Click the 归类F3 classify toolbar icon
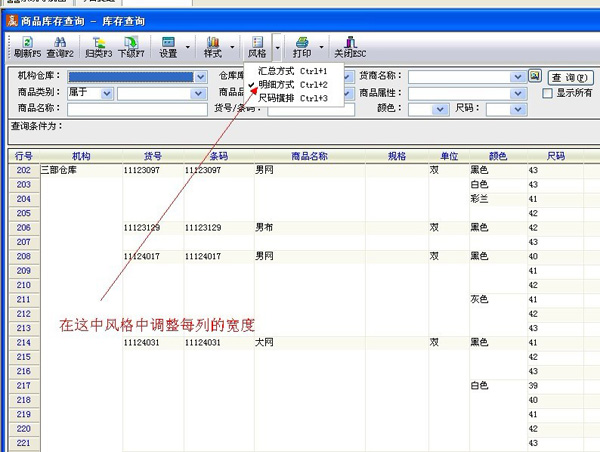The height and width of the screenshot is (452, 600). [x=98, y=46]
